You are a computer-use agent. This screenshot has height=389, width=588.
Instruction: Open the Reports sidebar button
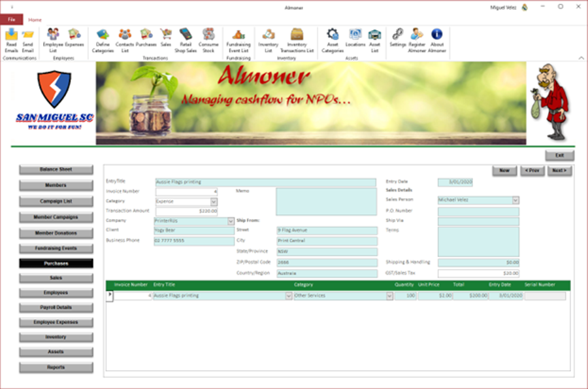tap(56, 367)
